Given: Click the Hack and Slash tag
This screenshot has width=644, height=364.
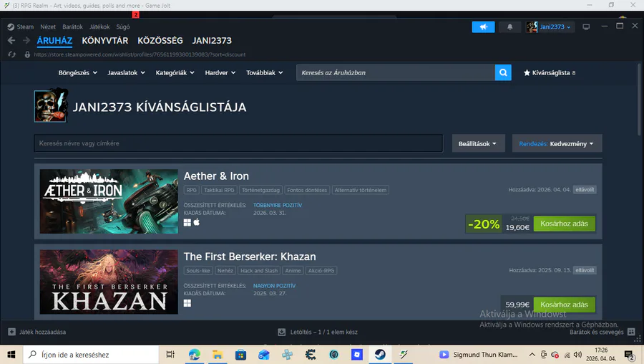Looking at the screenshot, I should [x=259, y=271].
